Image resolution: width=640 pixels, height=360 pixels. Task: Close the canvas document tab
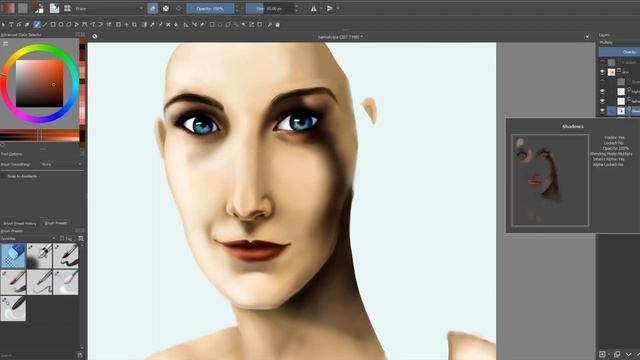click(x=587, y=37)
